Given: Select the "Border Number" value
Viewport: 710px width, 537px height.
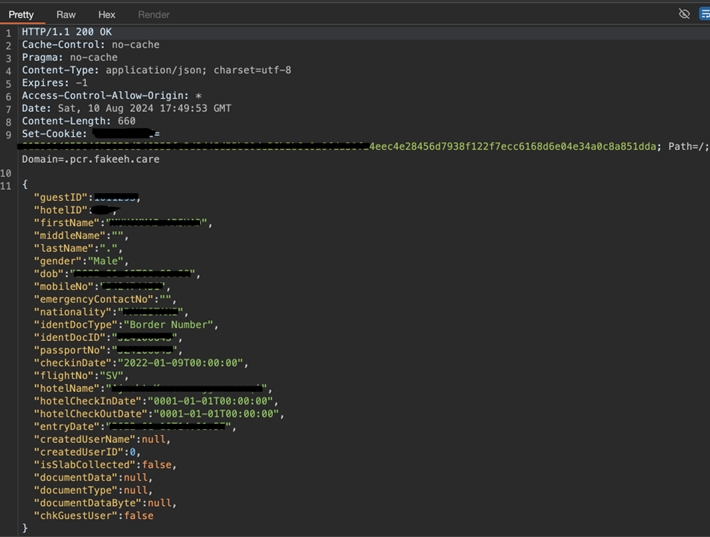Looking at the screenshot, I should (168, 325).
